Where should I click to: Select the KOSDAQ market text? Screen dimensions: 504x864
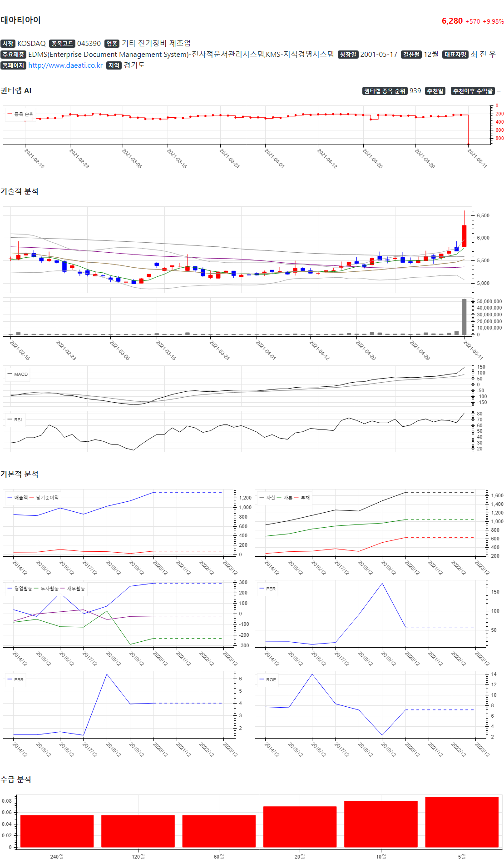[31, 44]
